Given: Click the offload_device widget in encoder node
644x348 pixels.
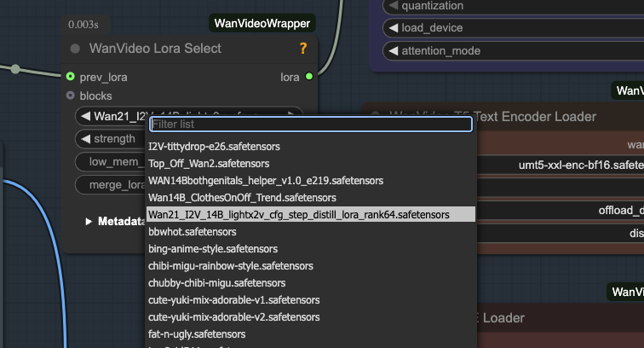Looking at the screenshot, I should (x=561, y=211).
